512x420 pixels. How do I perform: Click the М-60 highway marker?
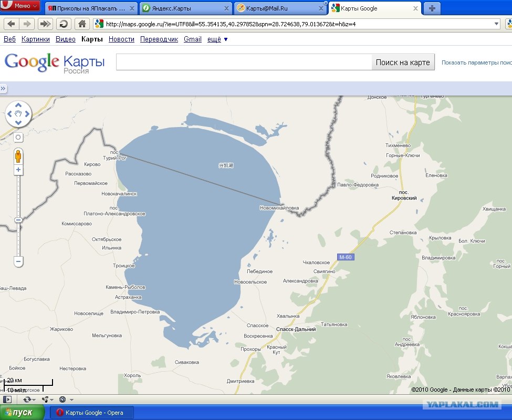click(x=346, y=257)
